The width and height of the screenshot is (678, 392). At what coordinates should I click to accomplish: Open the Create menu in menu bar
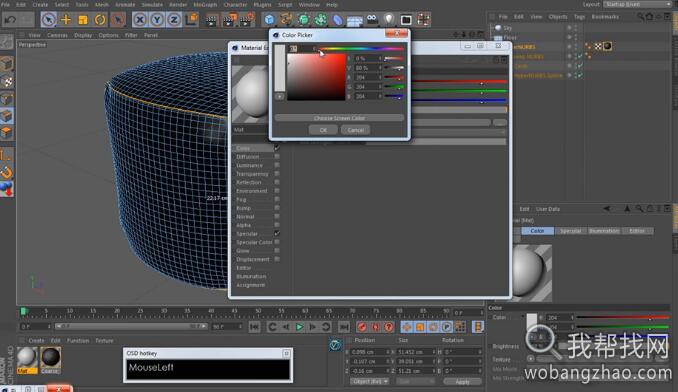40,5
